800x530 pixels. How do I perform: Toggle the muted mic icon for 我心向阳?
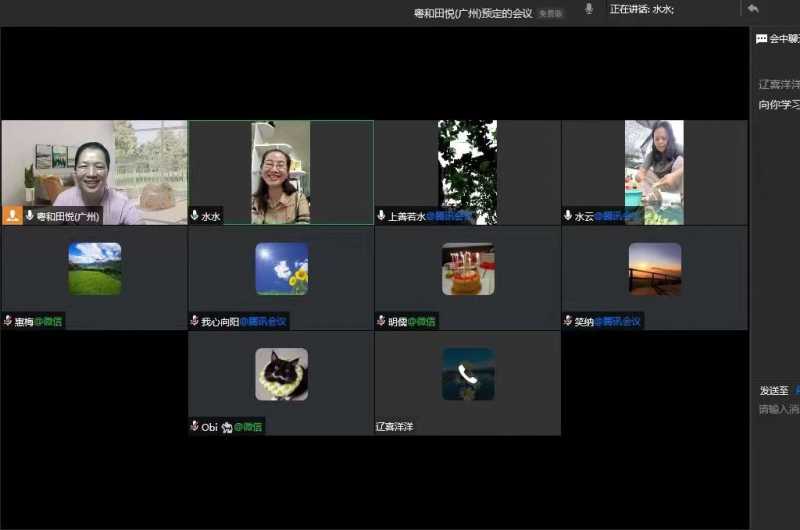(x=194, y=321)
